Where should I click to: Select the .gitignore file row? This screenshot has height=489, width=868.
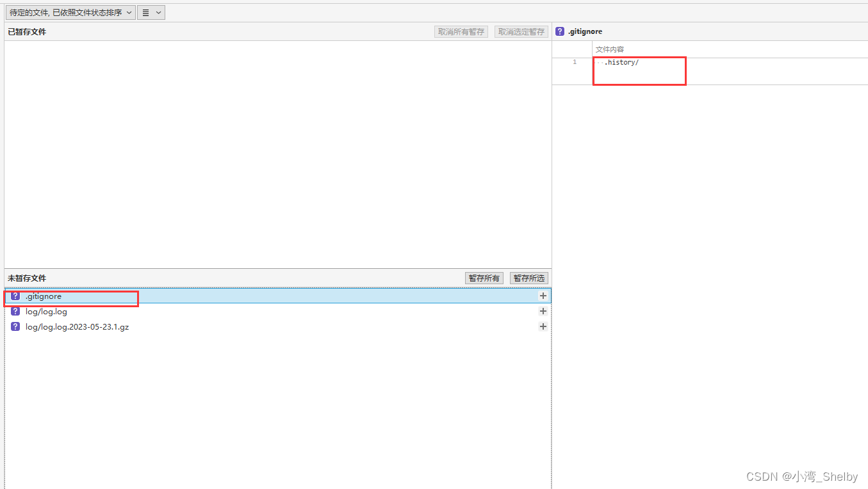277,296
